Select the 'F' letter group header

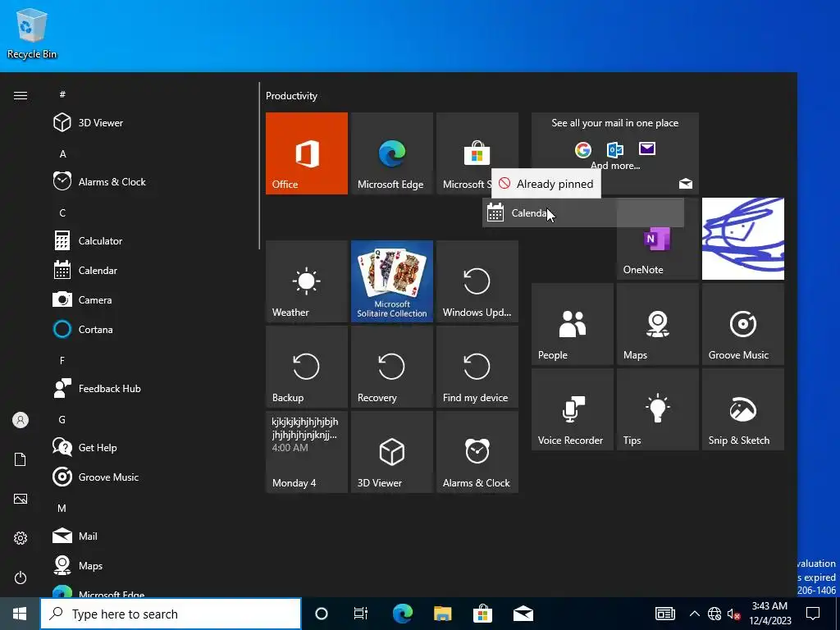[x=62, y=361]
